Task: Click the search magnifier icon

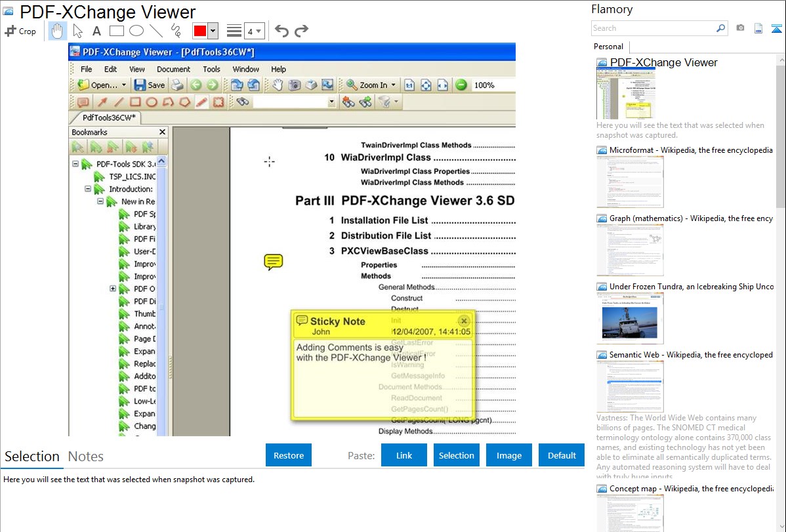Action: pos(720,28)
